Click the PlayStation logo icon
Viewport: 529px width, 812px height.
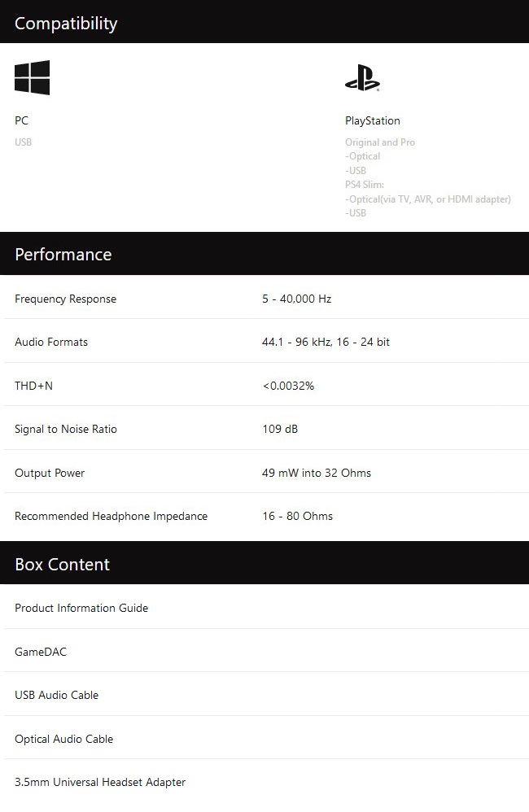[x=363, y=78]
